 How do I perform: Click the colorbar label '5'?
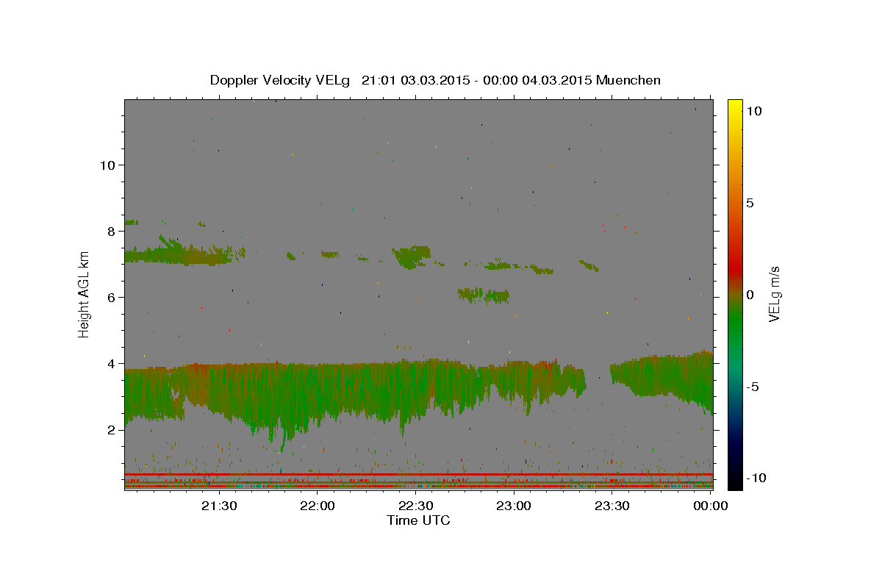(750, 203)
